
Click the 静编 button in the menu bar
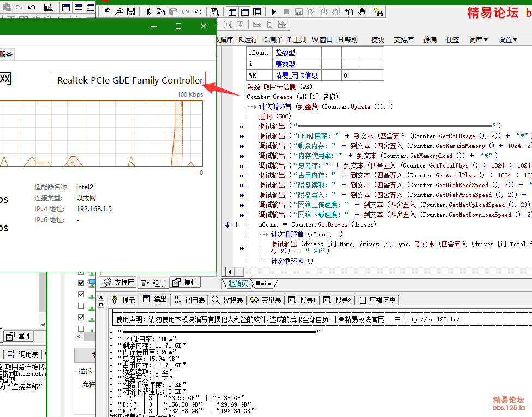[429, 39]
